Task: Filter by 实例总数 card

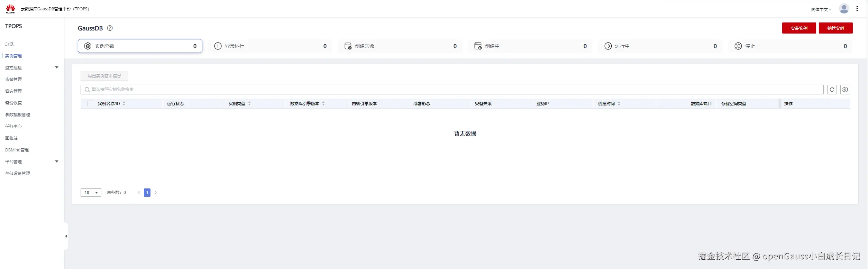Action: (x=140, y=46)
